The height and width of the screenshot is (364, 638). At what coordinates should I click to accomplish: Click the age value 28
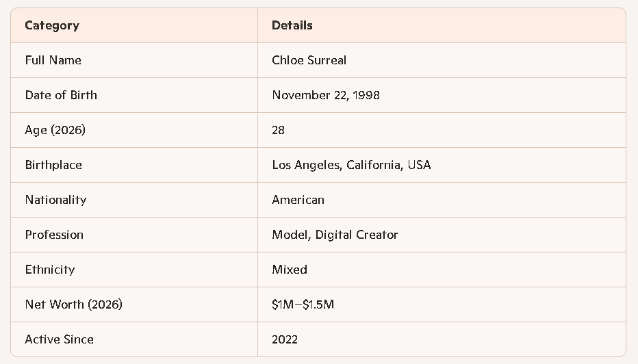coord(279,130)
